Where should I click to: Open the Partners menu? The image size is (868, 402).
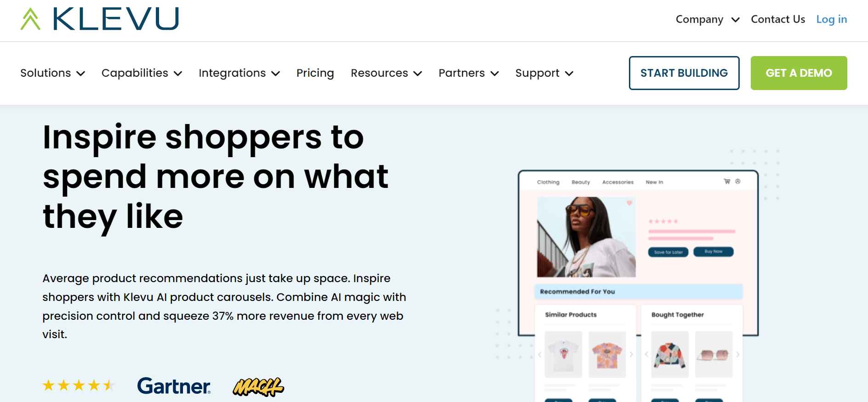(469, 73)
